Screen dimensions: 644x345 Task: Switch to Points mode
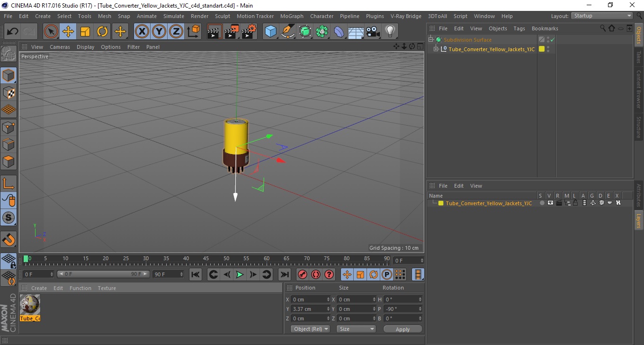[9, 127]
